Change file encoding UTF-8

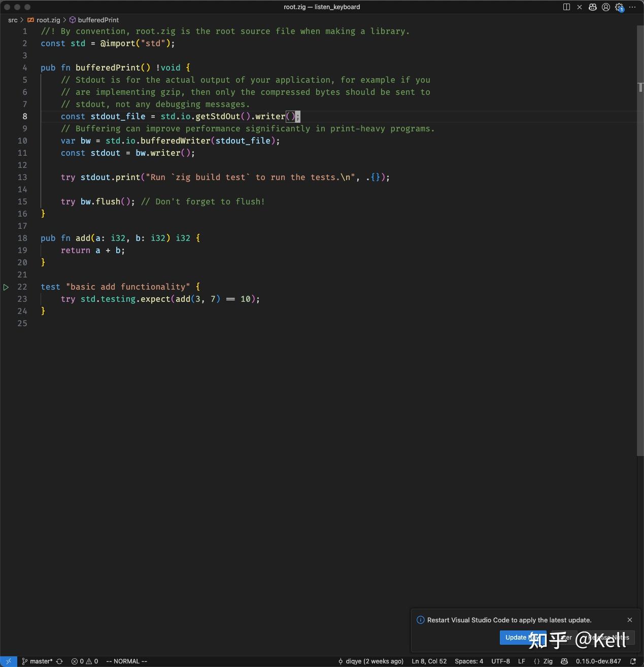[x=500, y=661]
